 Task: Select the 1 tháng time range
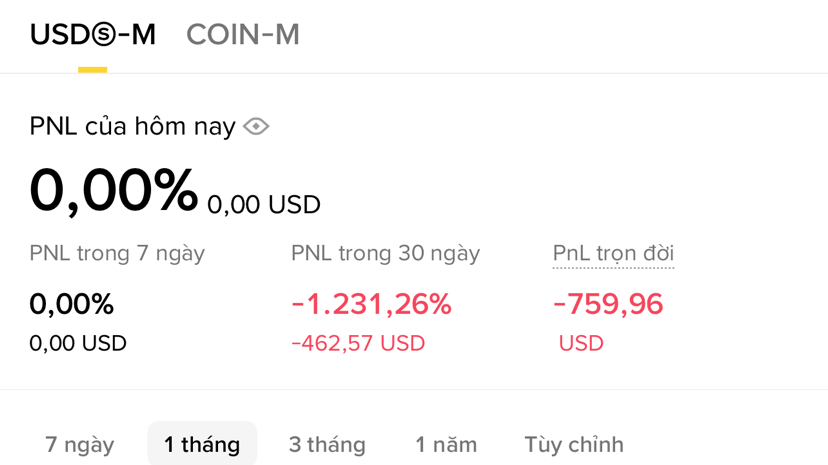(x=202, y=444)
